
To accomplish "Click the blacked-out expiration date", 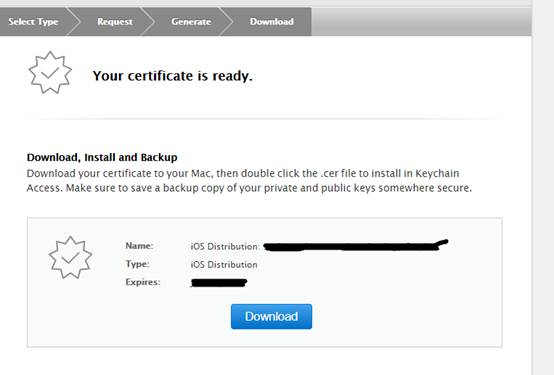I will pos(219,283).
